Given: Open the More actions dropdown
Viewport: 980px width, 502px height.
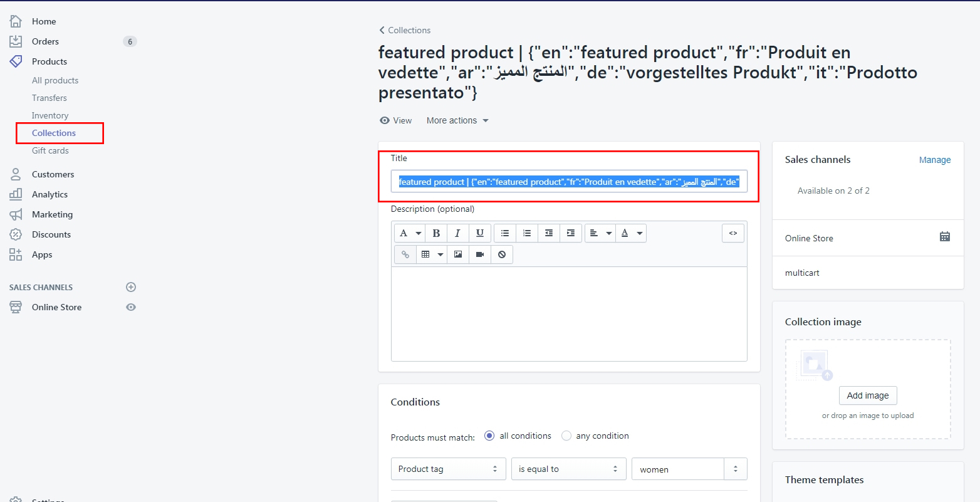Looking at the screenshot, I should [x=457, y=120].
